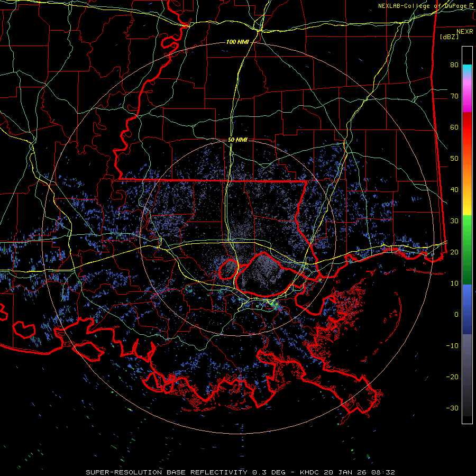Click the 'NEXR' label above color bar
This screenshot has width=476, height=476.
coord(464,32)
